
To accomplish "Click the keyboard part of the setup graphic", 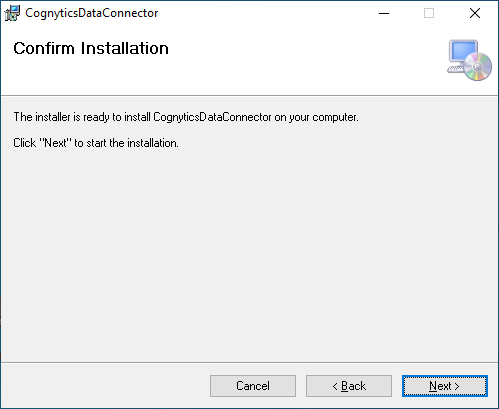I will pyautogui.click(x=455, y=69).
